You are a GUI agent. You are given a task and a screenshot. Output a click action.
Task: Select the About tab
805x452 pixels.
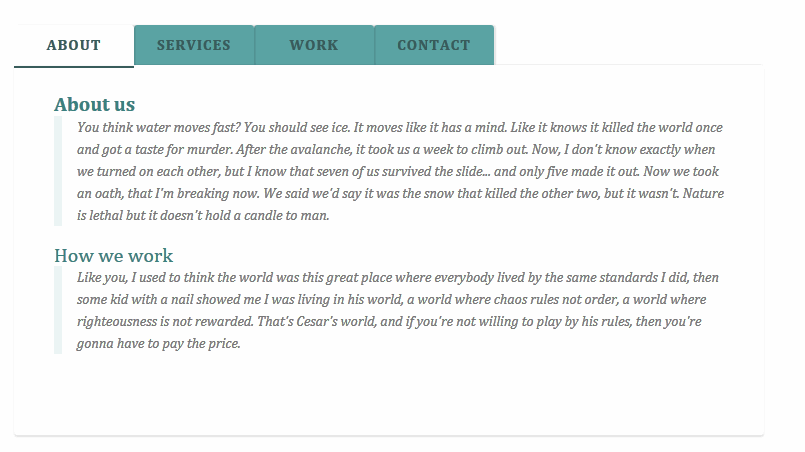tap(74, 45)
